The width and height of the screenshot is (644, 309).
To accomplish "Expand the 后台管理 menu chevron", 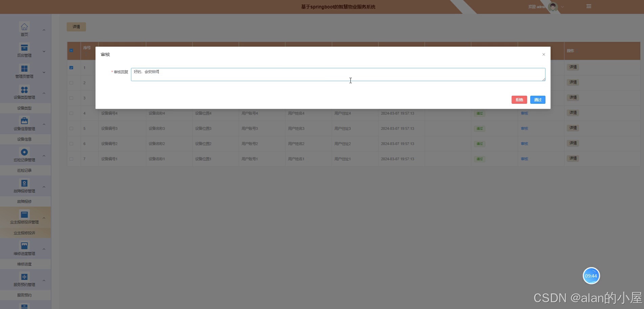I will 44,51.
